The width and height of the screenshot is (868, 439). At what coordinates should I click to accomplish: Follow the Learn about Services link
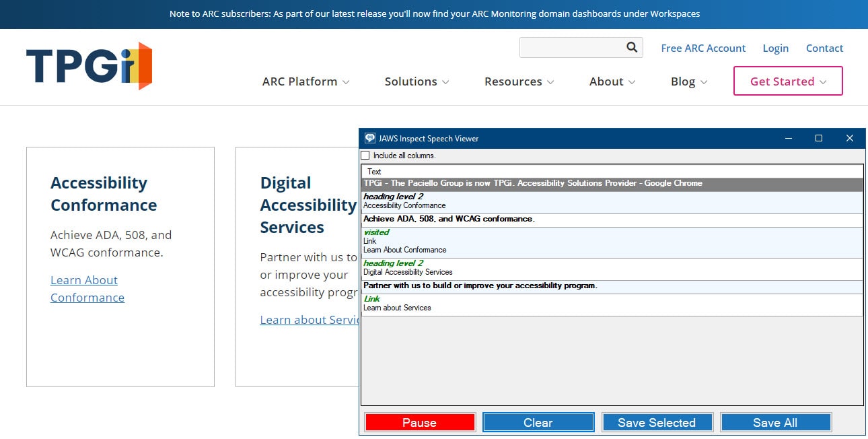click(x=310, y=320)
